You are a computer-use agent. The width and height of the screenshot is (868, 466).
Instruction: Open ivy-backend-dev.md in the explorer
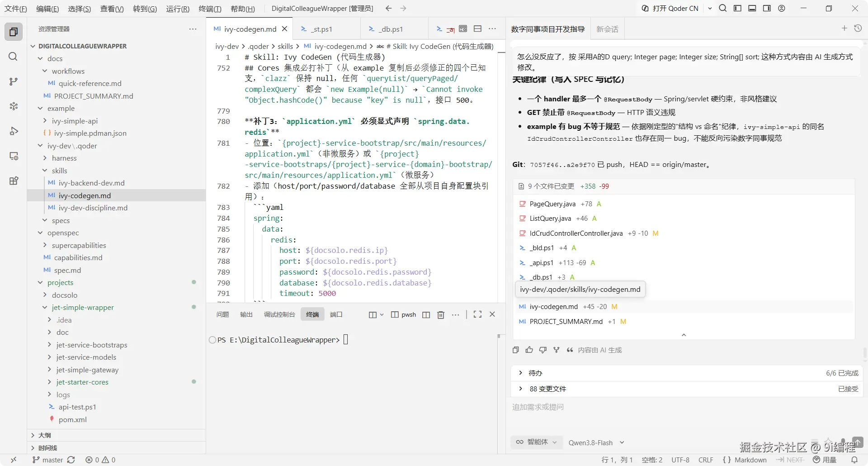tap(91, 183)
